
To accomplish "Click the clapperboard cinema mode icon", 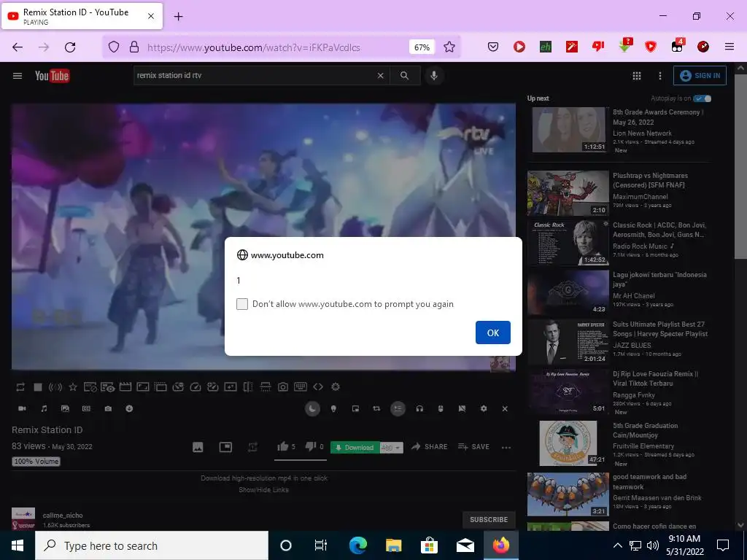I will (x=125, y=387).
